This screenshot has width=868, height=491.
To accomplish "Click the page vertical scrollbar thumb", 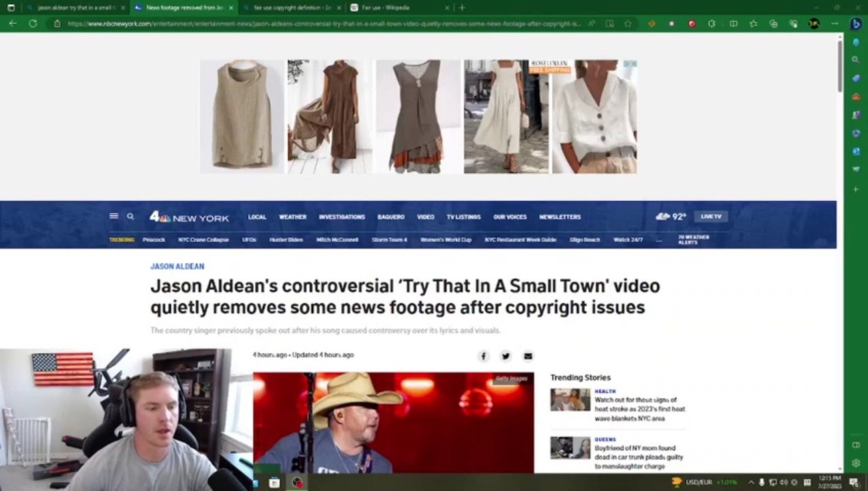I will click(840, 67).
